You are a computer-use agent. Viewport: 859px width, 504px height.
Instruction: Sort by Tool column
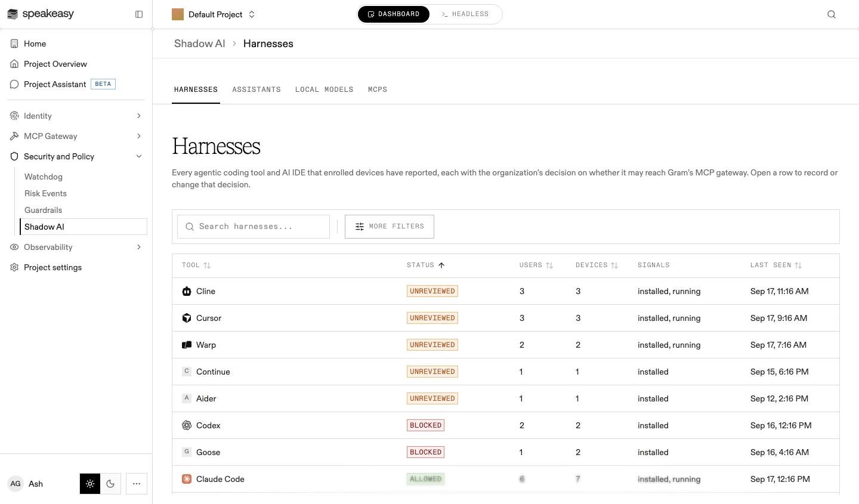[196, 265]
